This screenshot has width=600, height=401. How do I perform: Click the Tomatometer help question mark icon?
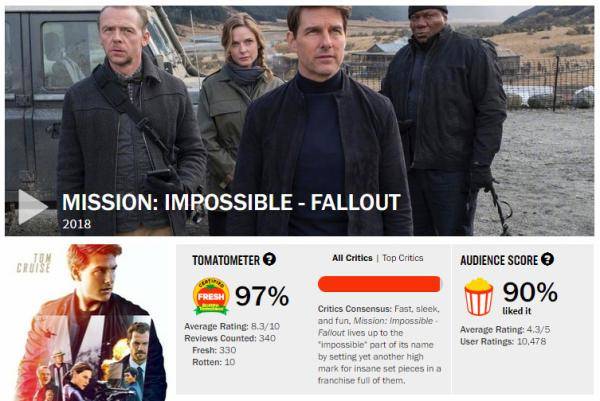point(269,260)
